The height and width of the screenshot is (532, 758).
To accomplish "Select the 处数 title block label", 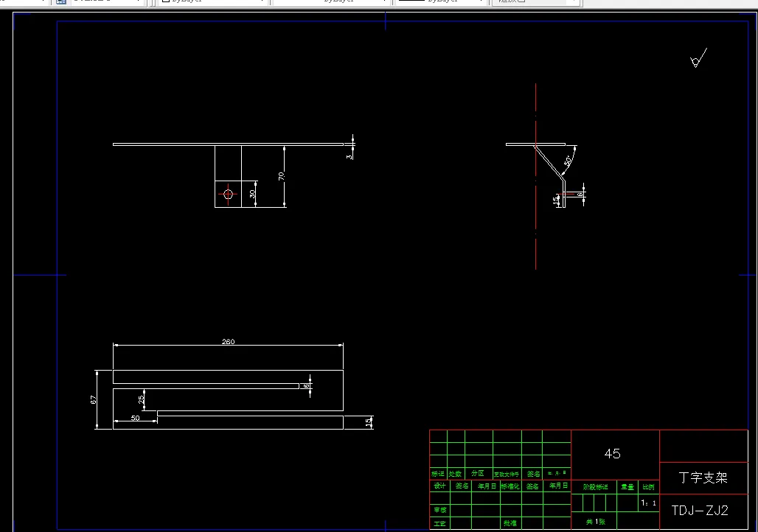I will coord(456,474).
